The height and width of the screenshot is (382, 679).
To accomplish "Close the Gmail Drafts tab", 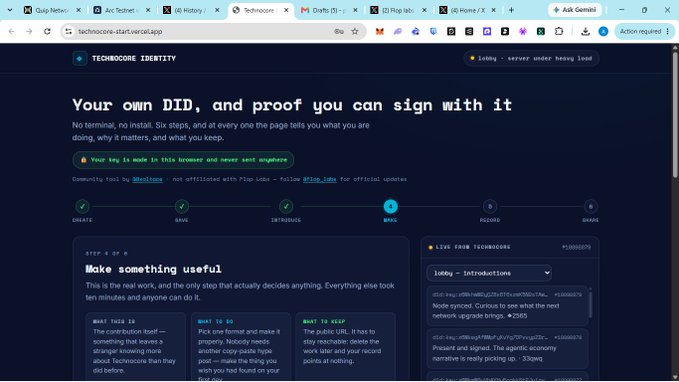I will click(x=355, y=10).
